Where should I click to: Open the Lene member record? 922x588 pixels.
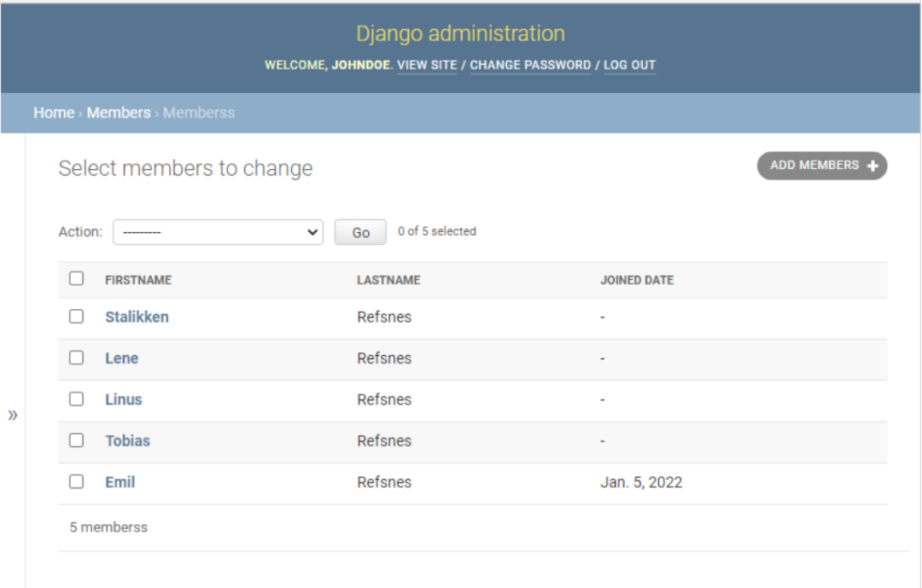(122, 358)
